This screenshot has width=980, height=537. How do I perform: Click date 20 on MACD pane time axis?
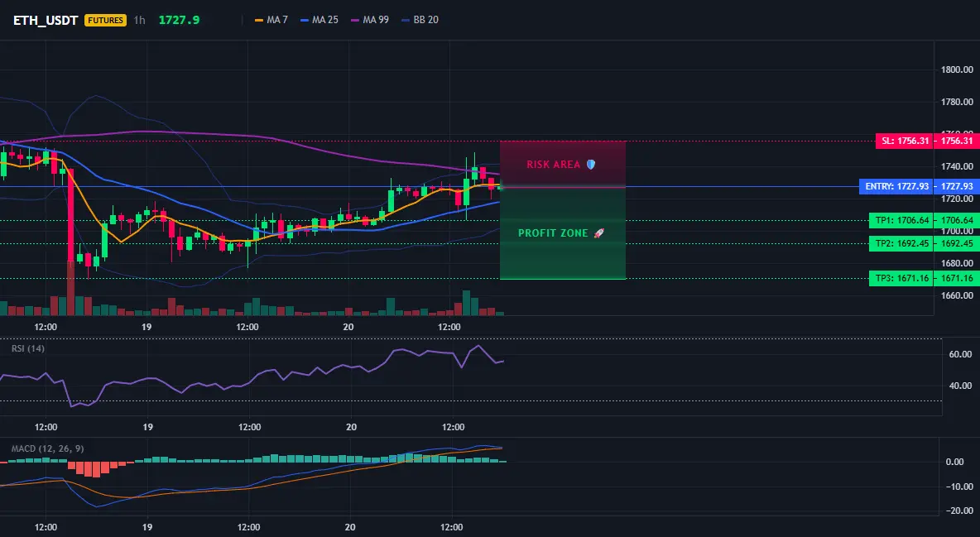point(350,527)
